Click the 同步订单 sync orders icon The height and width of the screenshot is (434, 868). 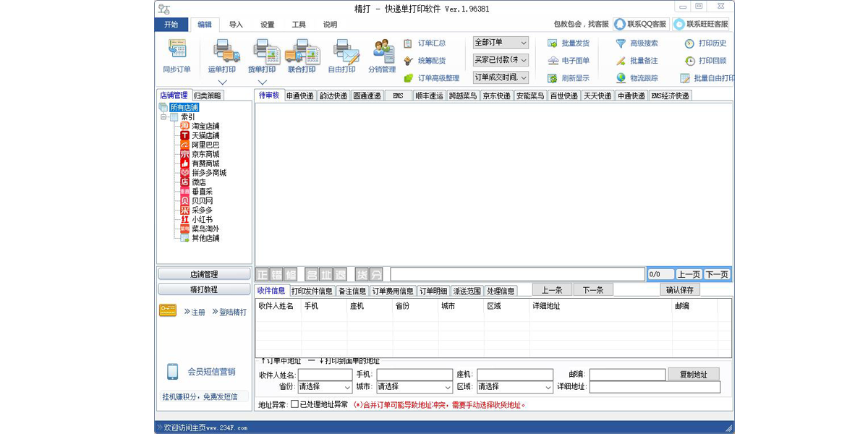(x=177, y=49)
